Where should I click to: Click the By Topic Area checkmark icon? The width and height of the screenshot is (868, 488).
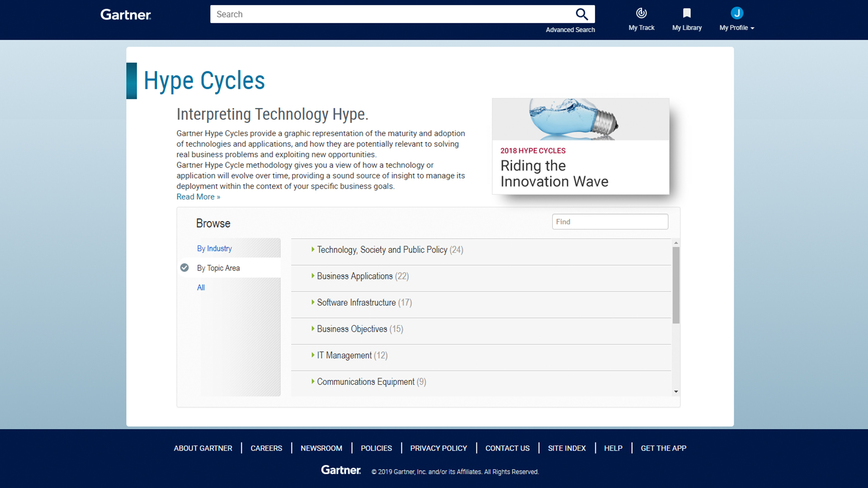click(x=184, y=267)
